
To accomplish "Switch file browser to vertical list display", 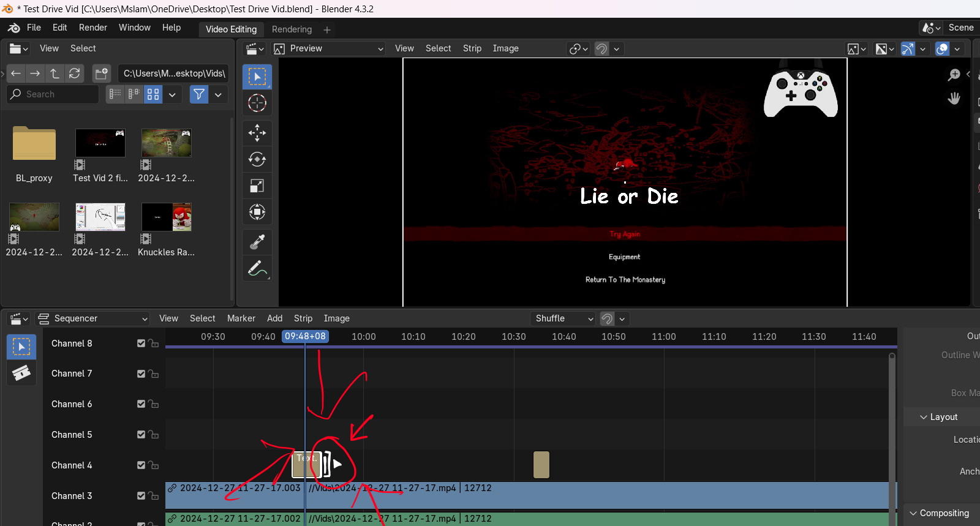I will coord(115,94).
